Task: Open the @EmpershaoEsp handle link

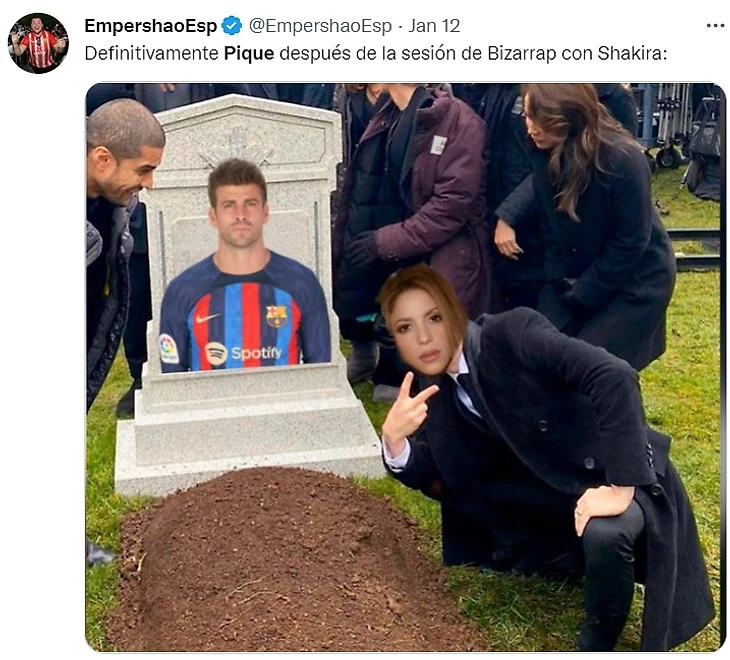Action: click(320, 26)
